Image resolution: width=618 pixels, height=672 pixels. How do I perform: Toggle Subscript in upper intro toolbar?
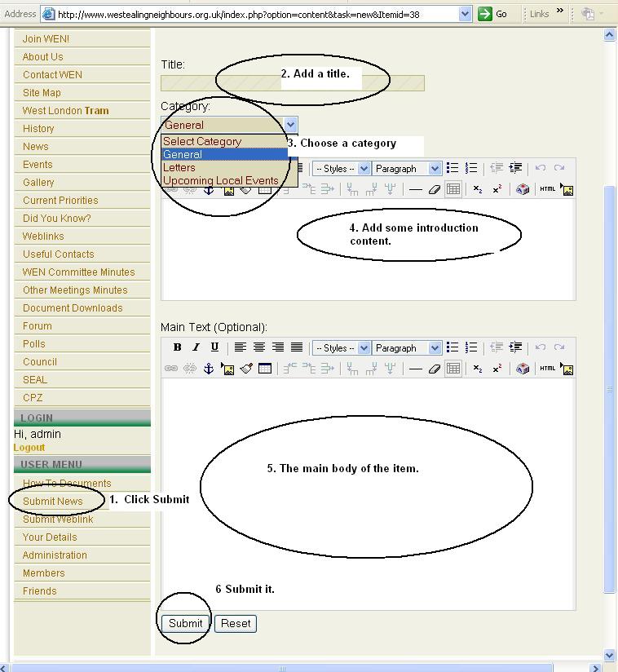[478, 188]
